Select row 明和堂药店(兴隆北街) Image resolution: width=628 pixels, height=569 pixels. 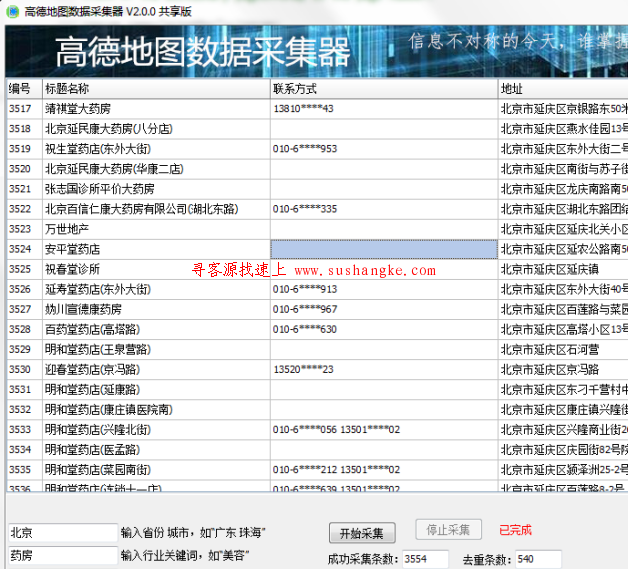(x=317, y=430)
